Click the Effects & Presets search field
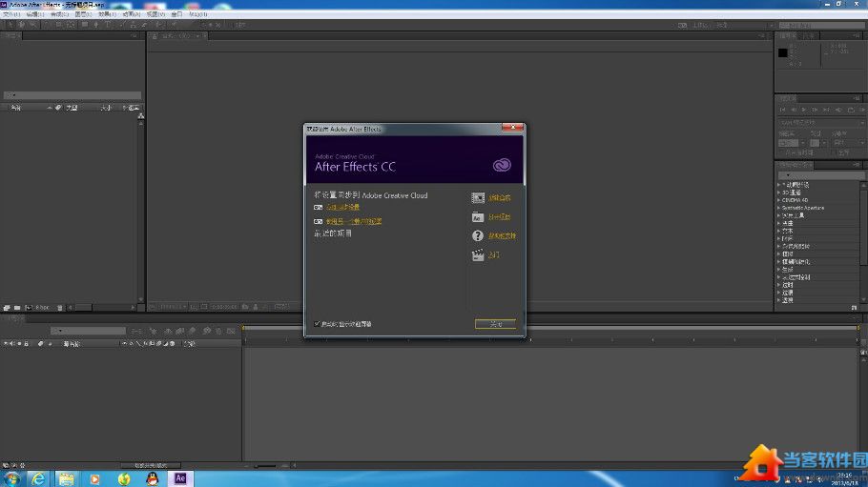This screenshot has width=868, height=487. pos(821,174)
